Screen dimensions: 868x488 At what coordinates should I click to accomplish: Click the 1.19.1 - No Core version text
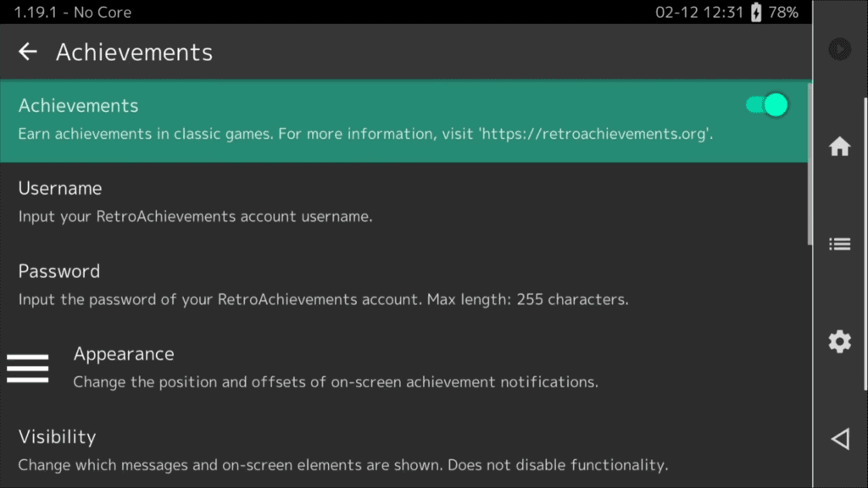(x=73, y=13)
